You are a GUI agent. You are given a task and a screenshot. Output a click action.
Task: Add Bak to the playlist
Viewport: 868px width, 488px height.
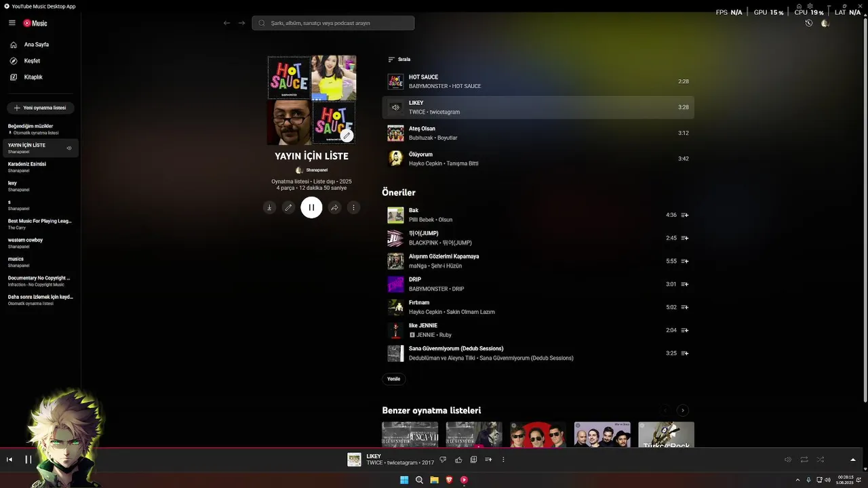685,215
